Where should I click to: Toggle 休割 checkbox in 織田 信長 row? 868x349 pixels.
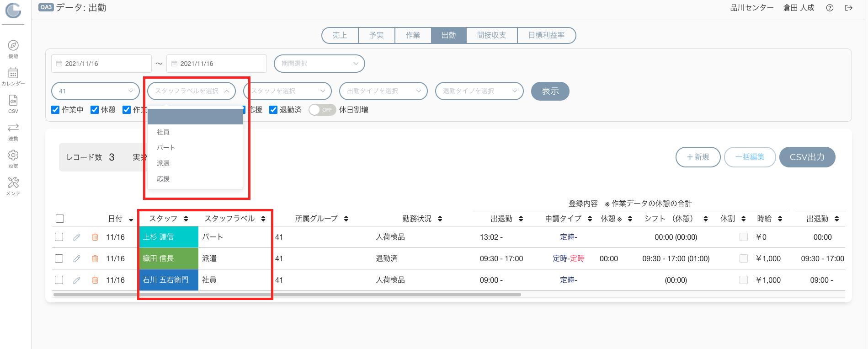[744, 258]
